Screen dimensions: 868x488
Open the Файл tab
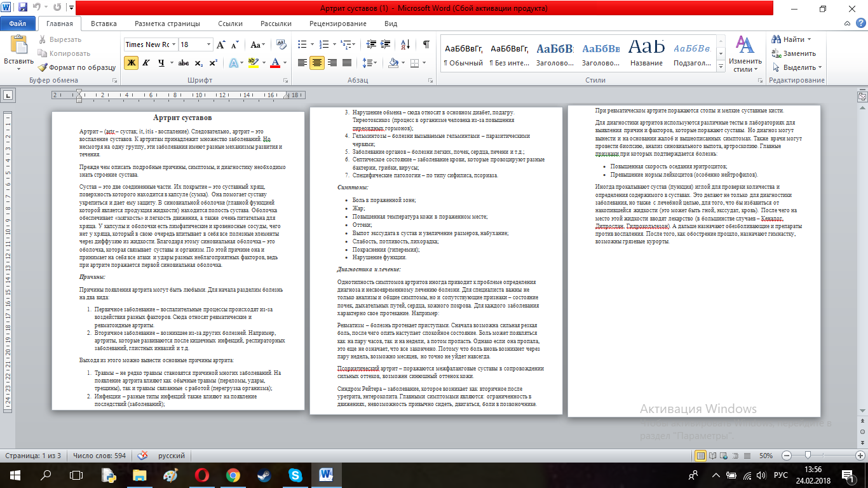click(18, 24)
